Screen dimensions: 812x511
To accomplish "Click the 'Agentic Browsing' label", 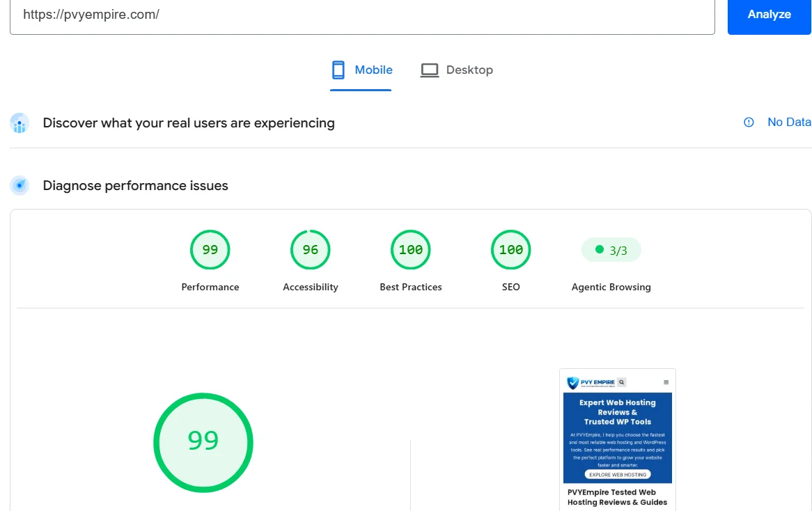I will (611, 287).
